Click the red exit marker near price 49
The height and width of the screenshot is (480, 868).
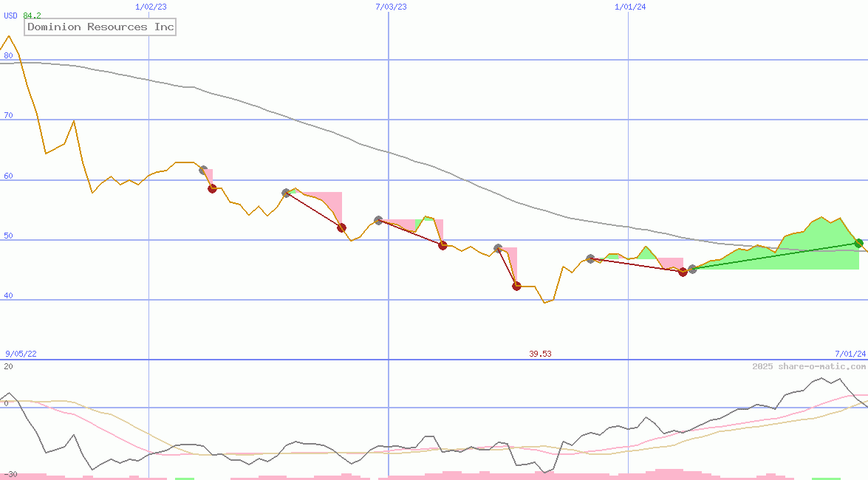point(442,245)
